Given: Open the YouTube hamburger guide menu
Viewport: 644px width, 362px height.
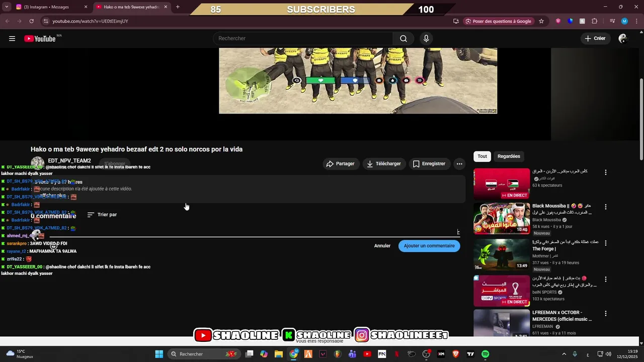Looking at the screenshot, I should tap(12, 39).
